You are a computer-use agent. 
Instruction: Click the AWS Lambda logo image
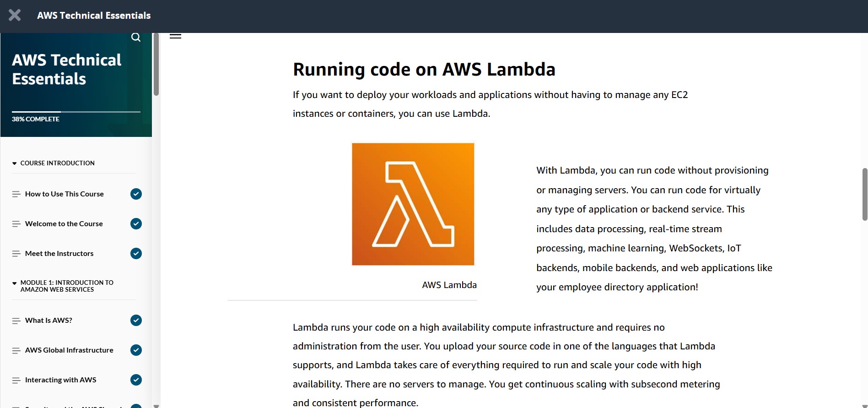(413, 204)
